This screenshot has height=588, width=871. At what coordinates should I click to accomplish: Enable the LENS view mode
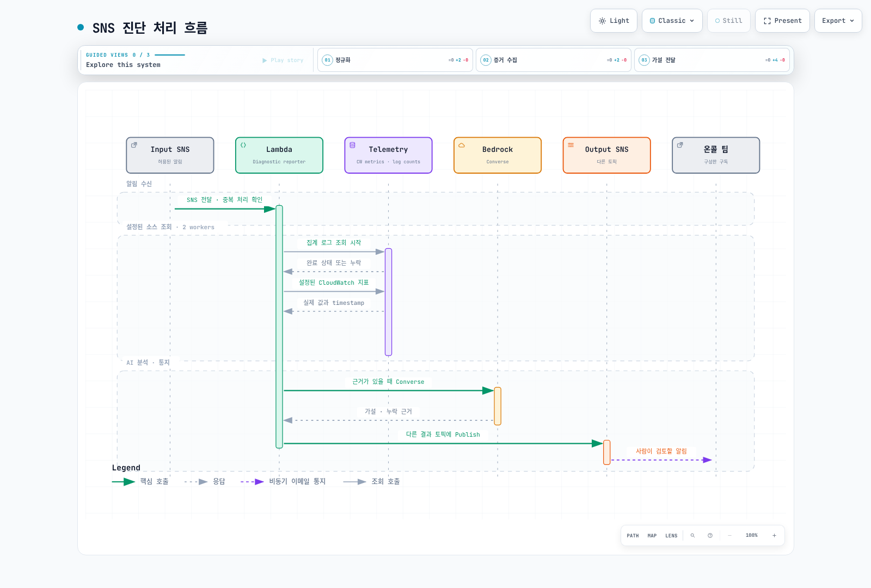point(671,536)
